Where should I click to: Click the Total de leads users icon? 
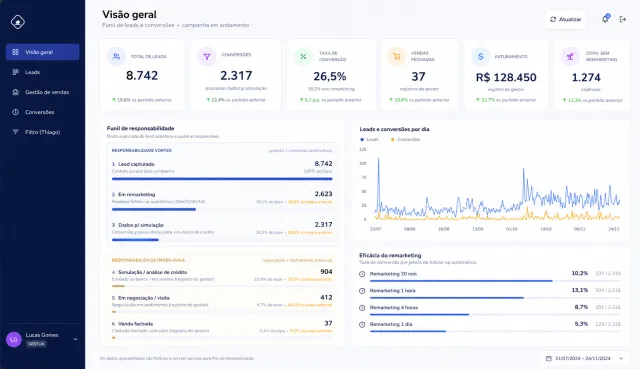coord(116,56)
